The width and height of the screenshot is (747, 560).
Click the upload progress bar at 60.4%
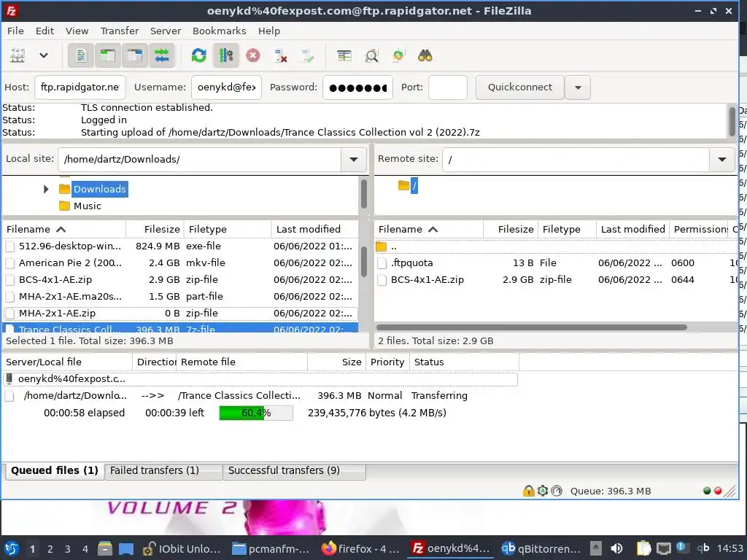click(256, 413)
